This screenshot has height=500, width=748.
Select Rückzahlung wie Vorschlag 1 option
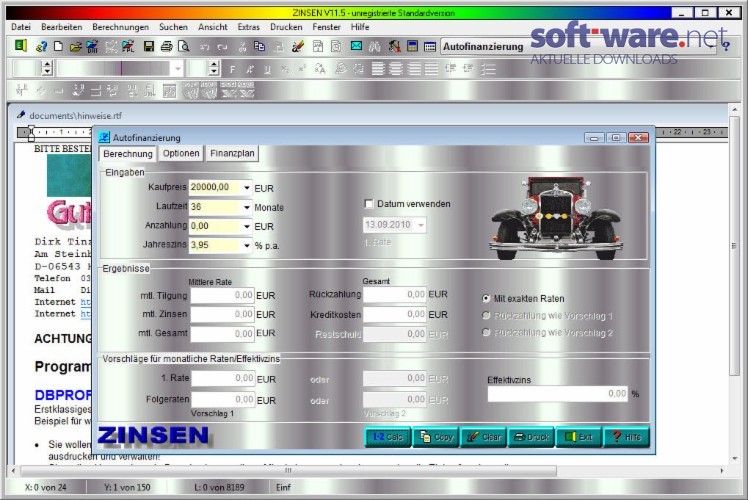coord(486,315)
